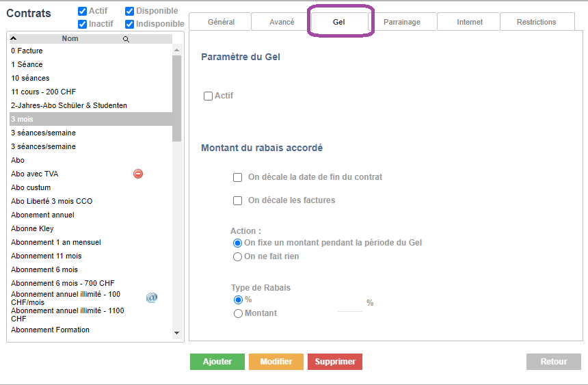
Task: Choose Montant as Type de Rabais
Action: tap(238, 314)
